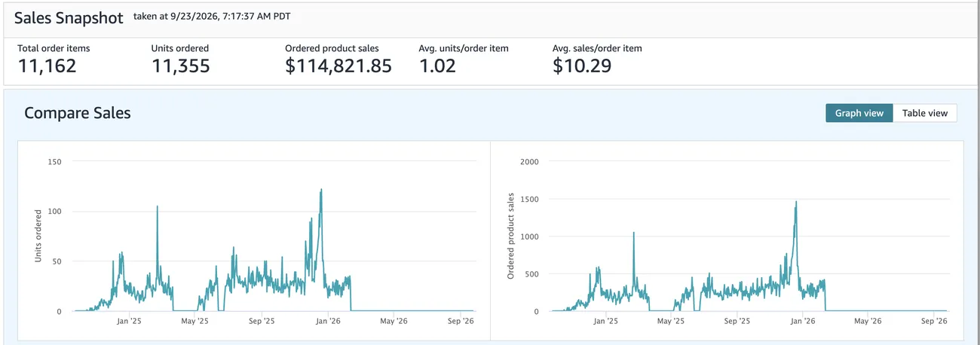Click the Avg. sales/order item label
980x345 pixels.
click(597, 48)
